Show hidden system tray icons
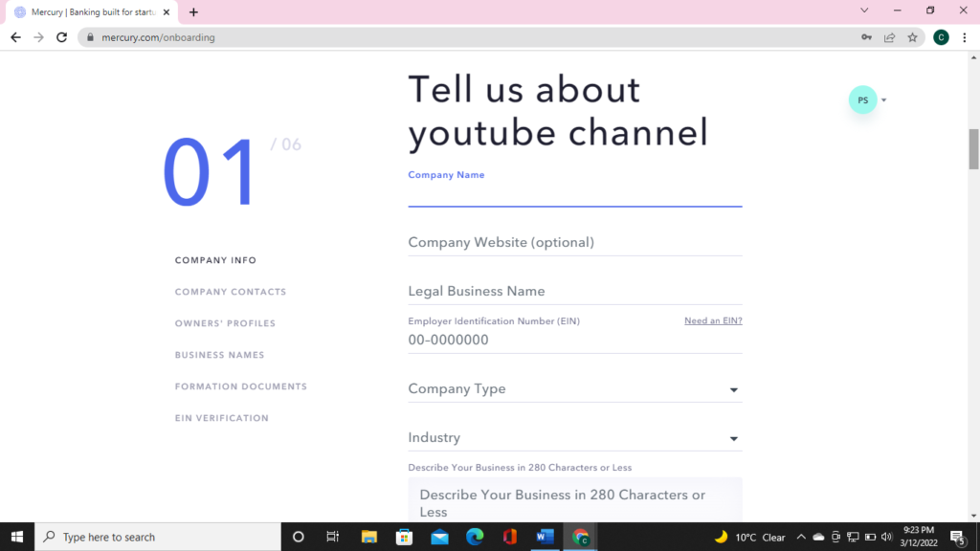This screenshot has height=551, width=980. click(801, 537)
